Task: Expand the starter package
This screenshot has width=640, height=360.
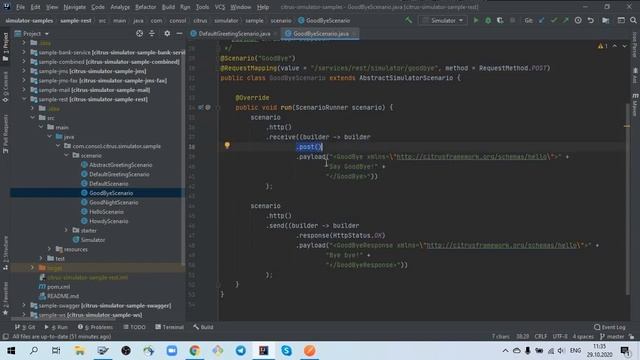Action: click(66, 231)
